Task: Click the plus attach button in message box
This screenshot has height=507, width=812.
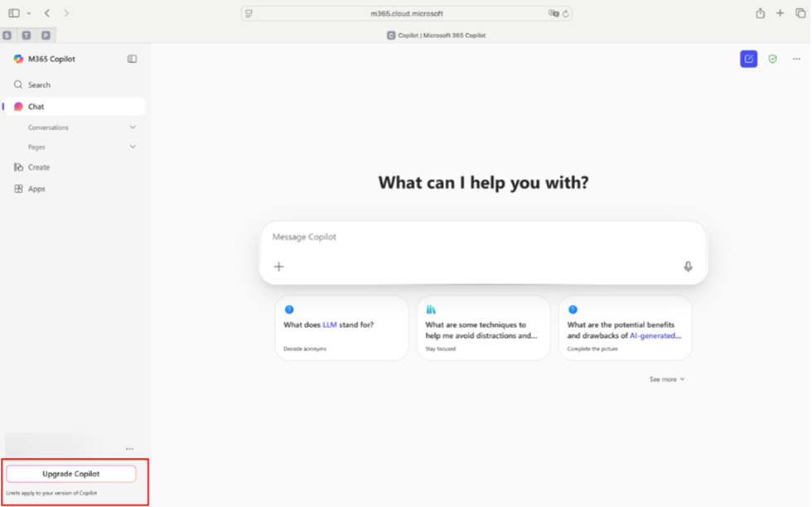Action: pyautogui.click(x=279, y=267)
